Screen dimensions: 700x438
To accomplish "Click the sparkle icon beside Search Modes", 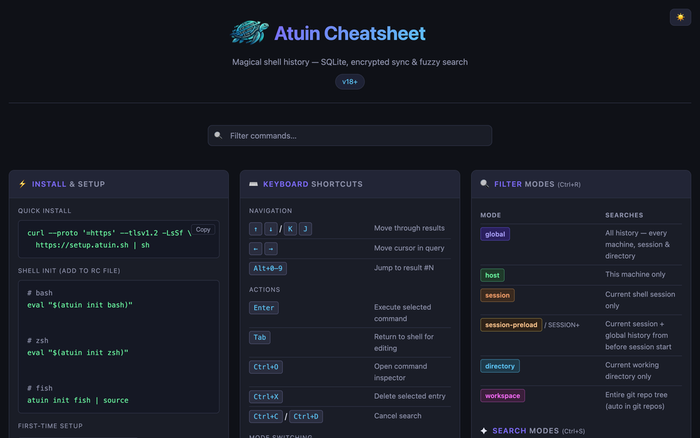I will 483,431.
